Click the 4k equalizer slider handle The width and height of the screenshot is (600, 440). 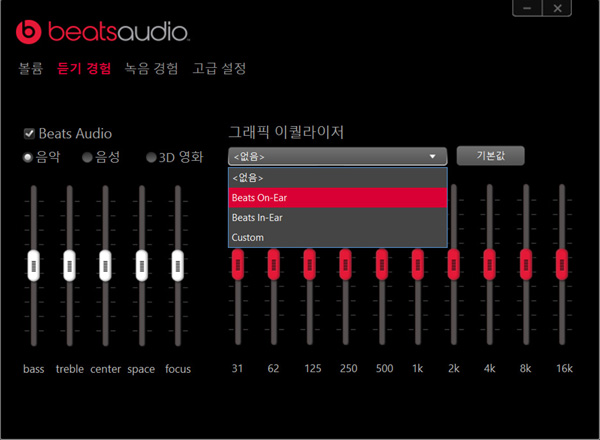tap(490, 264)
